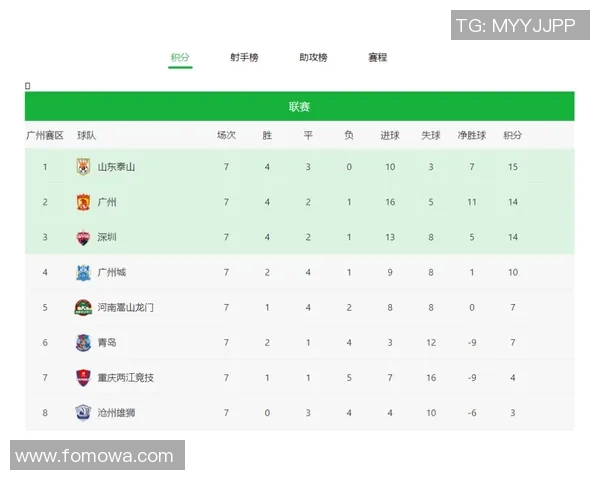Click the 广州 team crest icon
Image resolution: width=600 pixels, height=480 pixels.
pyautogui.click(x=83, y=202)
